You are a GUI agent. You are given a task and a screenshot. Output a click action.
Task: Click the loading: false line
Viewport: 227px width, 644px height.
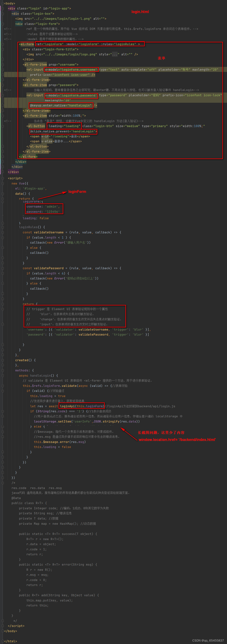point(36,218)
